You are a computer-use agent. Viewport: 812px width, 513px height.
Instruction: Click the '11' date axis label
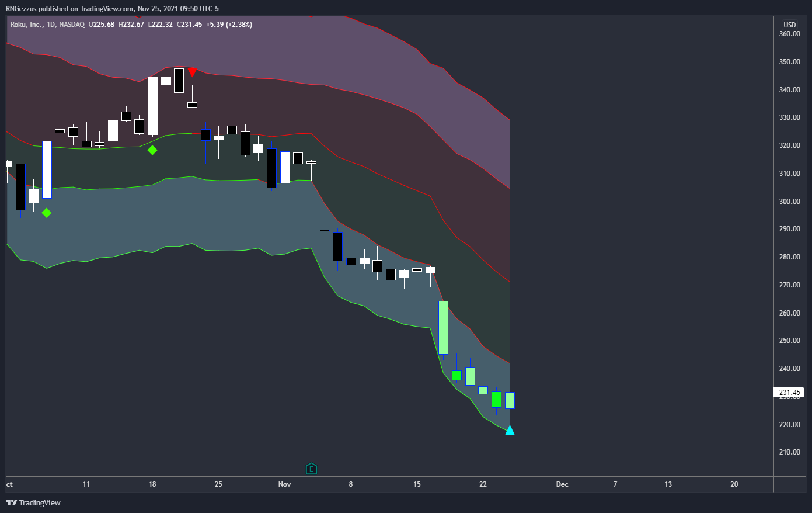pos(86,484)
